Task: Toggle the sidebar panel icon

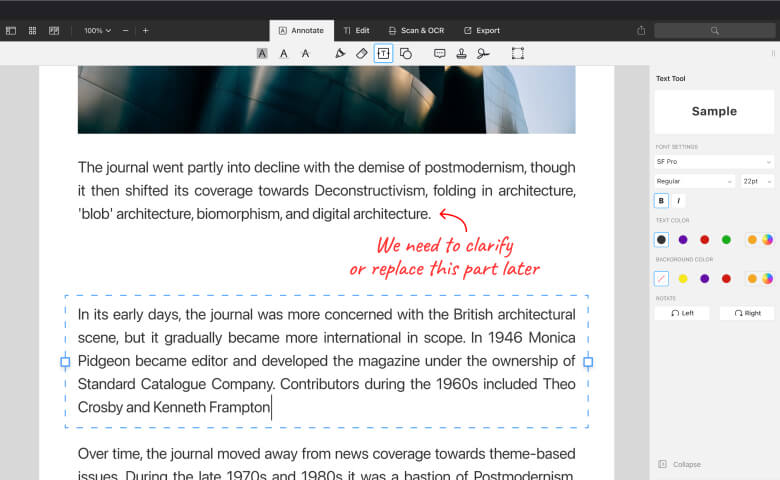Action: pyautogui.click(x=11, y=30)
